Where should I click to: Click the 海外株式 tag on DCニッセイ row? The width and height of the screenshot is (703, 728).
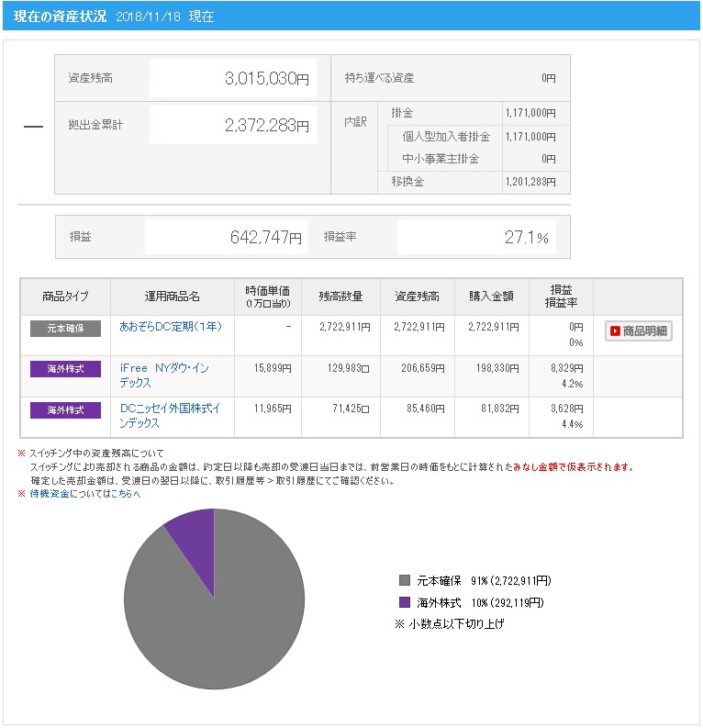pos(65,410)
